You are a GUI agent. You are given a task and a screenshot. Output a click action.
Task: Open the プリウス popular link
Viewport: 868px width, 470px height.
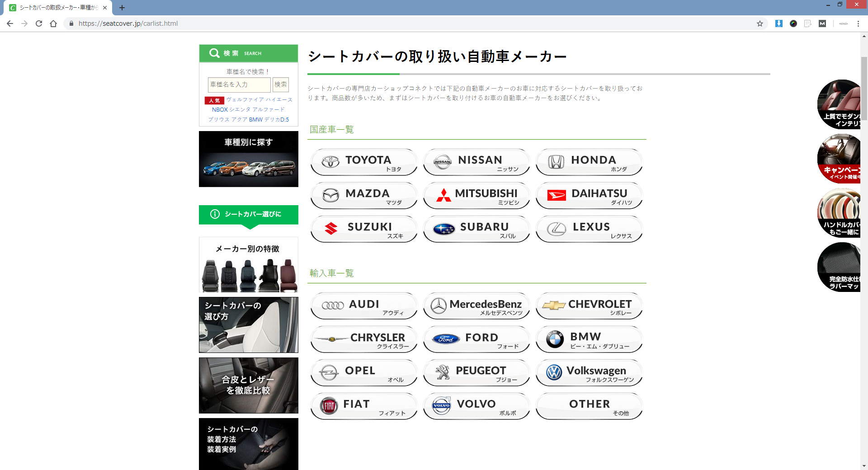click(219, 119)
